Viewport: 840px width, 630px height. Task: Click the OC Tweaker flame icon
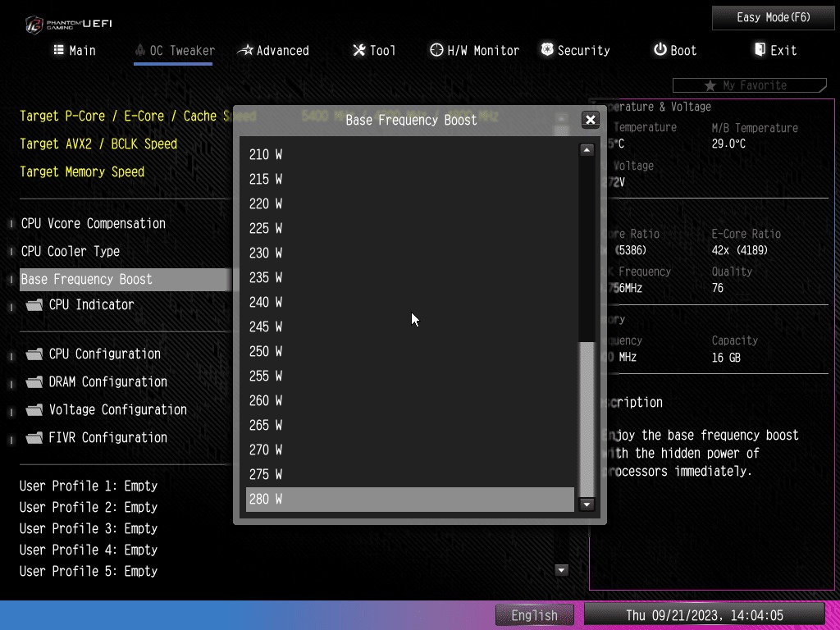point(140,50)
